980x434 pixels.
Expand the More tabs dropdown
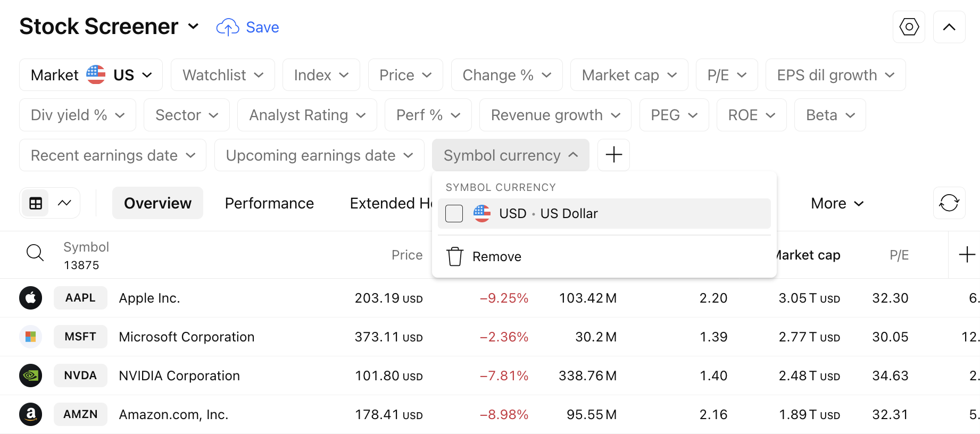coord(837,203)
